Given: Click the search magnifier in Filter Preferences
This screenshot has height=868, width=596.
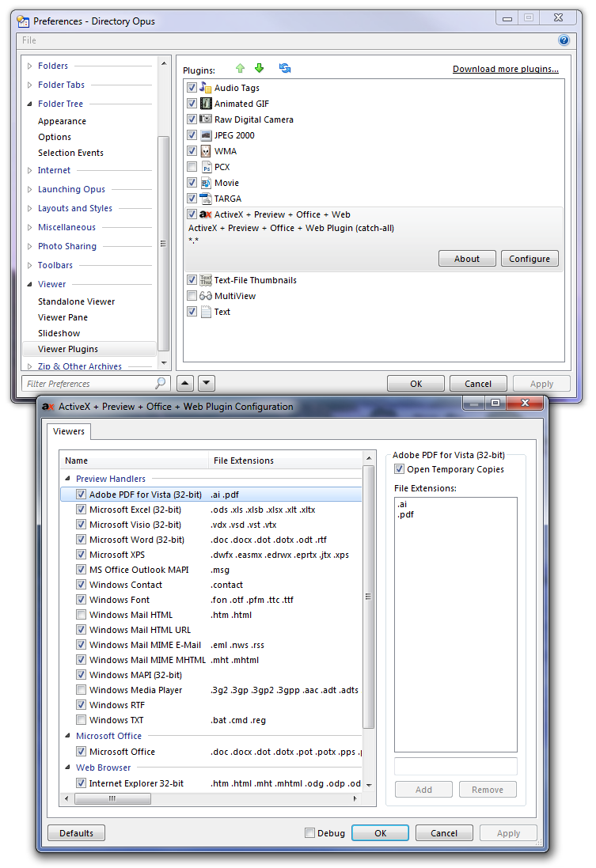Looking at the screenshot, I should pyautogui.click(x=161, y=382).
